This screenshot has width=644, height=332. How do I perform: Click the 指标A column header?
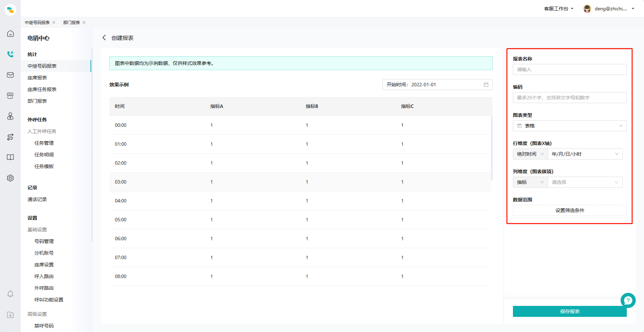pyautogui.click(x=217, y=106)
